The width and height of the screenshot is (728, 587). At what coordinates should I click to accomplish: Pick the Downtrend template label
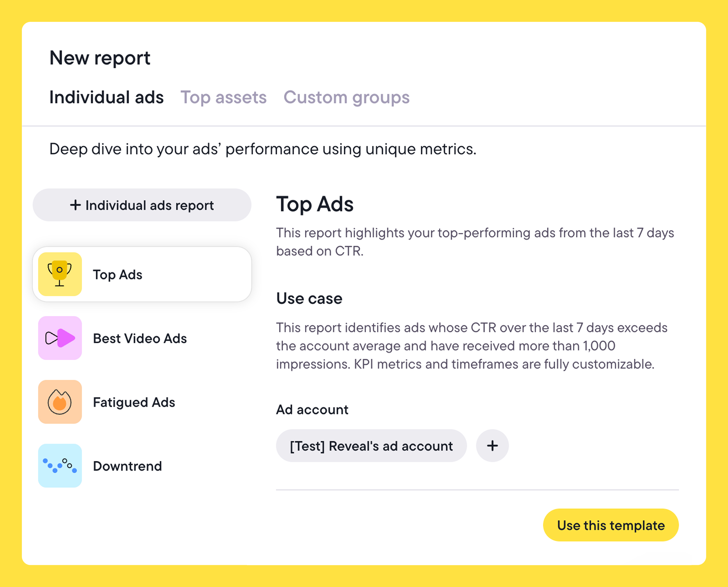click(127, 466)
